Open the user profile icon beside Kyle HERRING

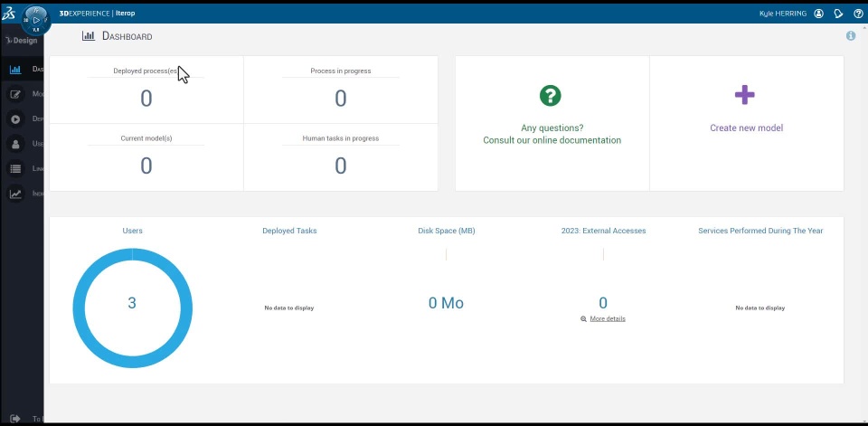coord(819,14)
